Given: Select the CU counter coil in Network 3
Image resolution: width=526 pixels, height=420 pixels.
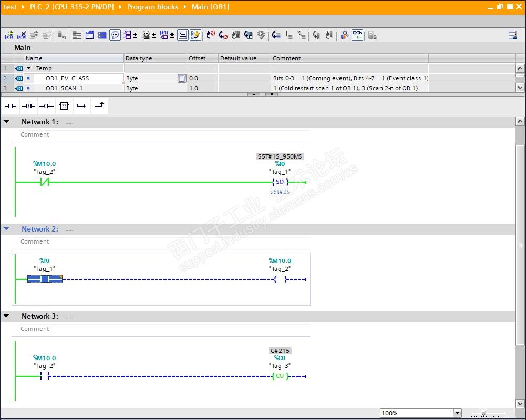Looking at the screenshot, I should coord(280,376).
